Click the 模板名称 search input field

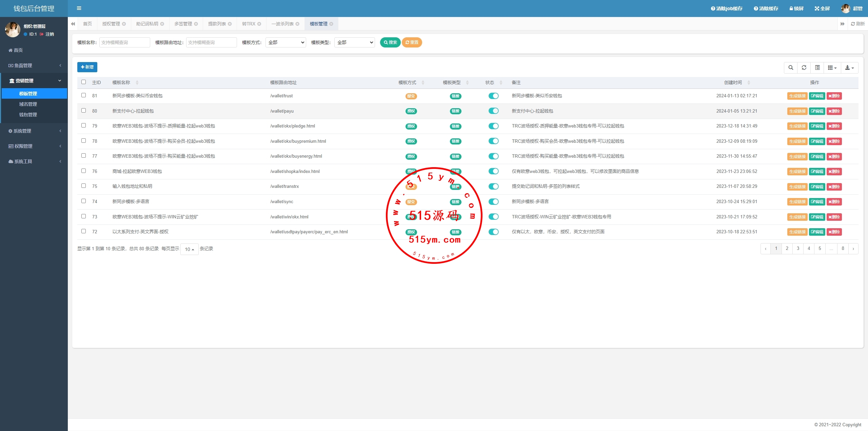[124, 42]
